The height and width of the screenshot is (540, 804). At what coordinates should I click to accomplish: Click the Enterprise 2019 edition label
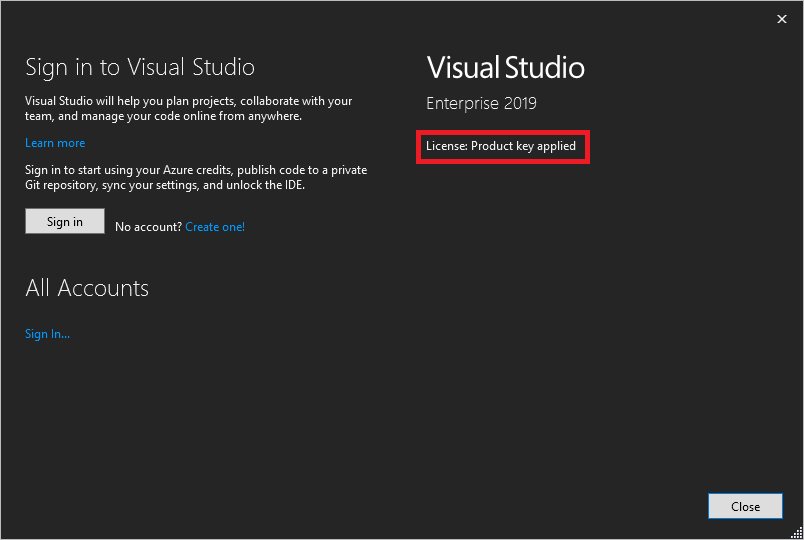[481, 103]
